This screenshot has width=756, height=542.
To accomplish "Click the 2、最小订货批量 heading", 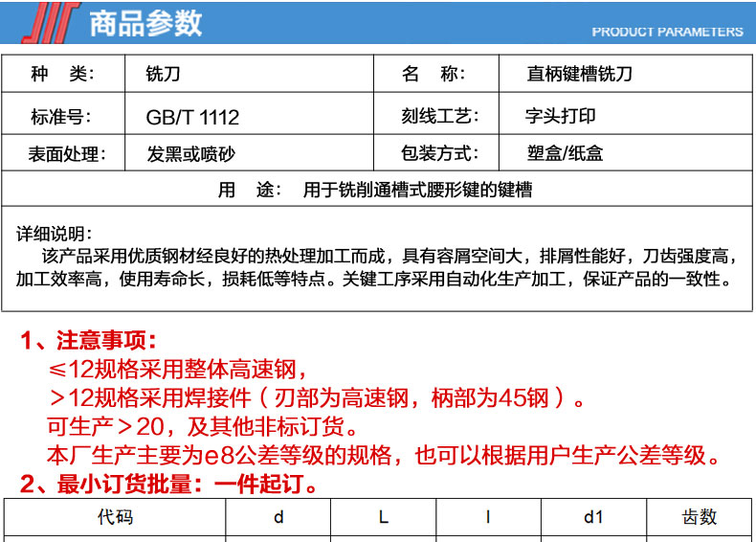I will point(168,484).
